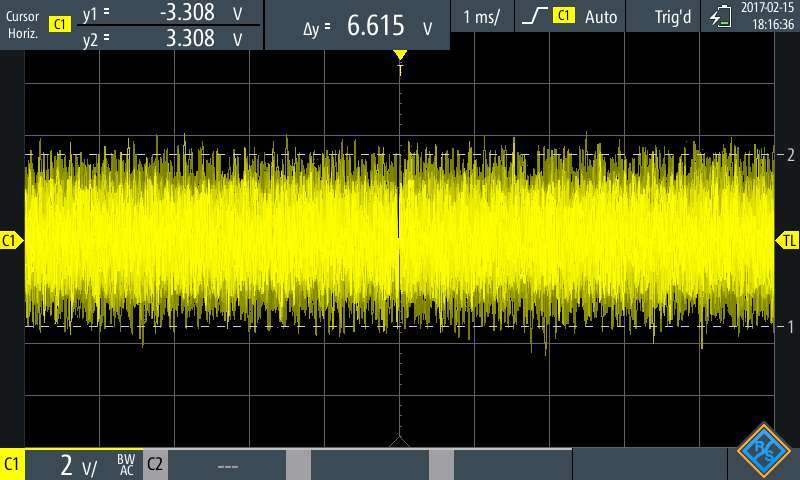This screenshot has width=800, height=480.
Task: Select cursor line 2 label on right
Action: [791, 155]
